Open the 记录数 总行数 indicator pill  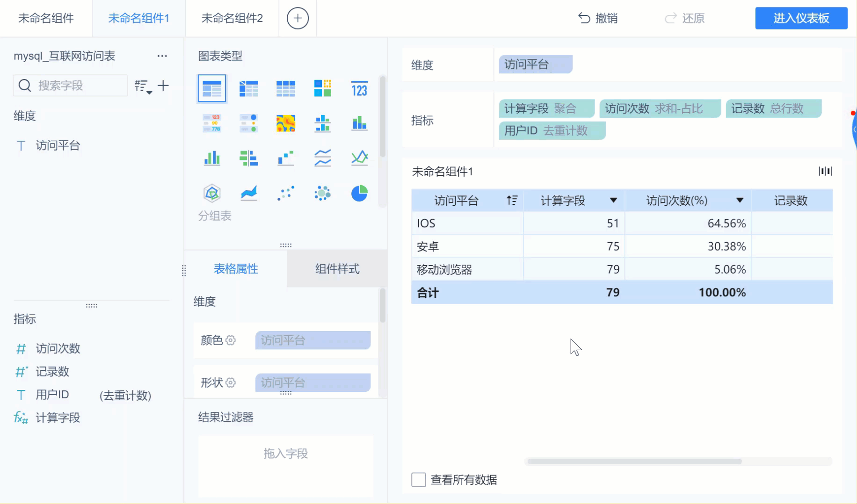pyautogui.click(x=774, y=108)
